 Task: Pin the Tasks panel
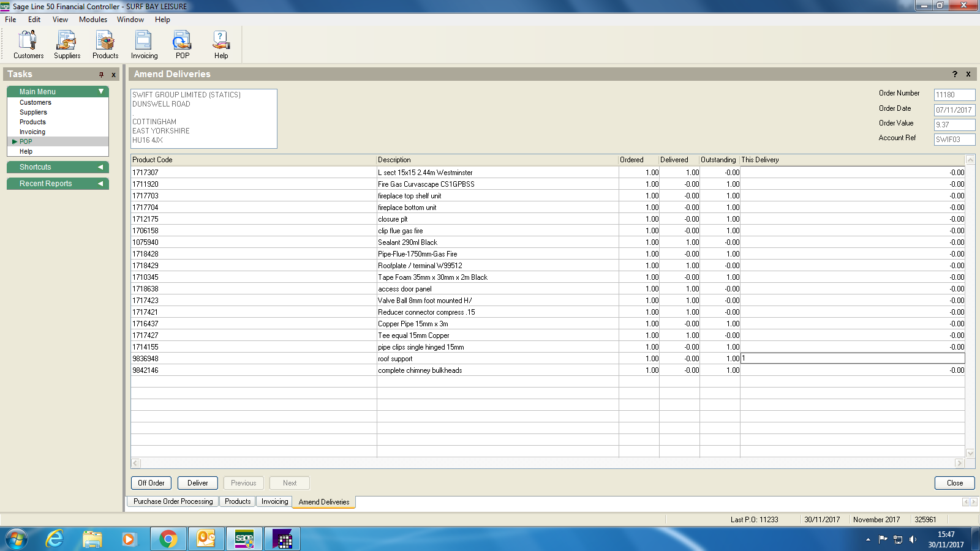(102, 75)
